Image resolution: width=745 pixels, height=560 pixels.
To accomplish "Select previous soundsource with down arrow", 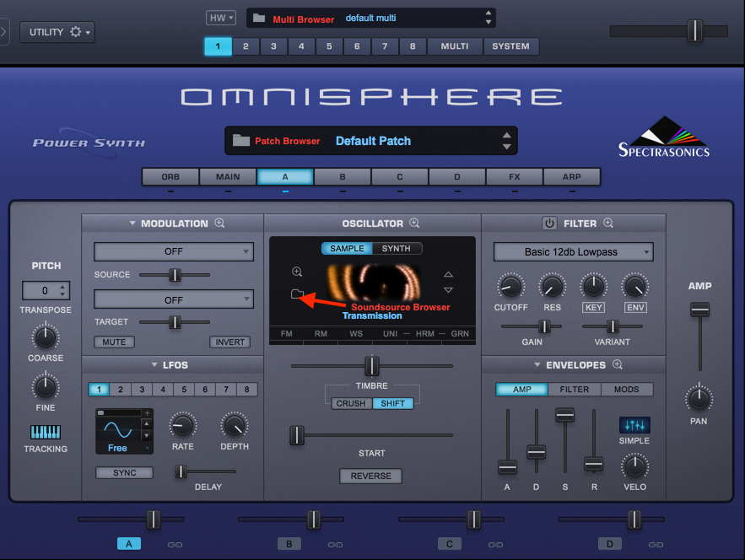I will 448,290.
